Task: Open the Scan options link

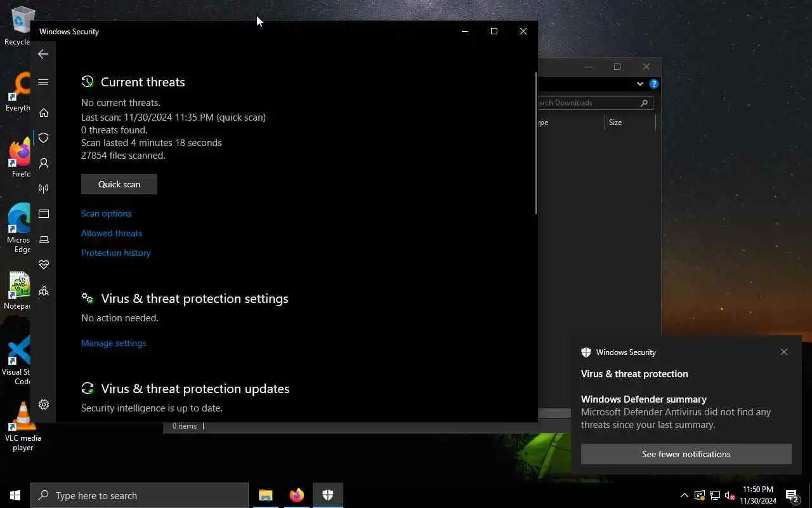Action: (107, 213)
